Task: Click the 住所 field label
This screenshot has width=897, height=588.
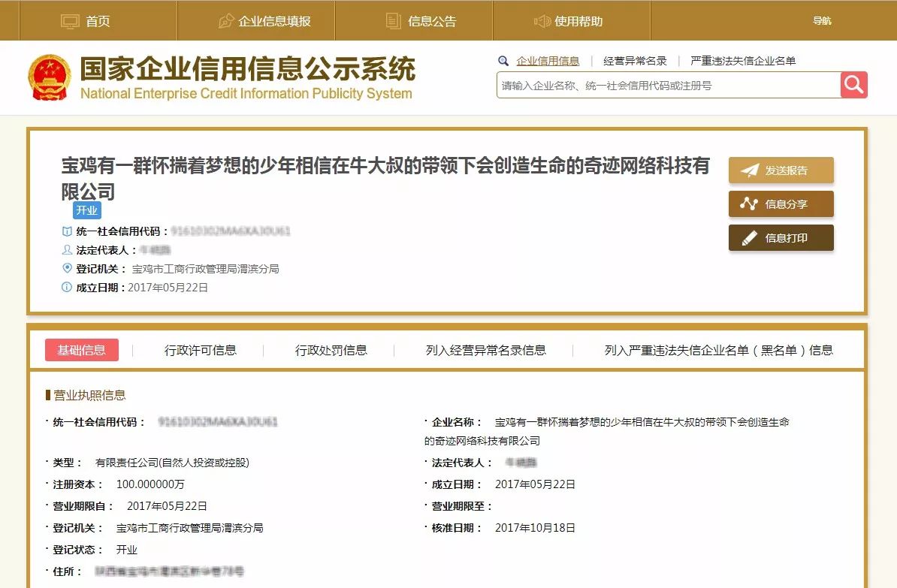Action: click(67, 571)
